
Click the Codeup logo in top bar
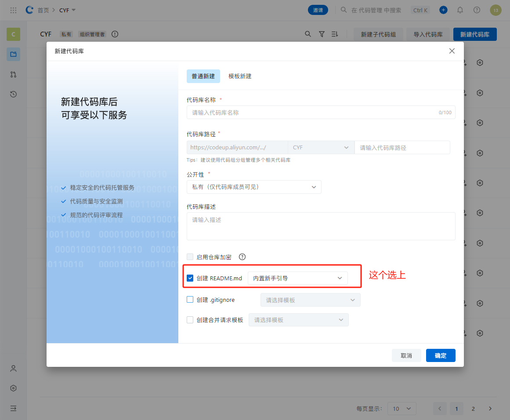tap(29, 10)
